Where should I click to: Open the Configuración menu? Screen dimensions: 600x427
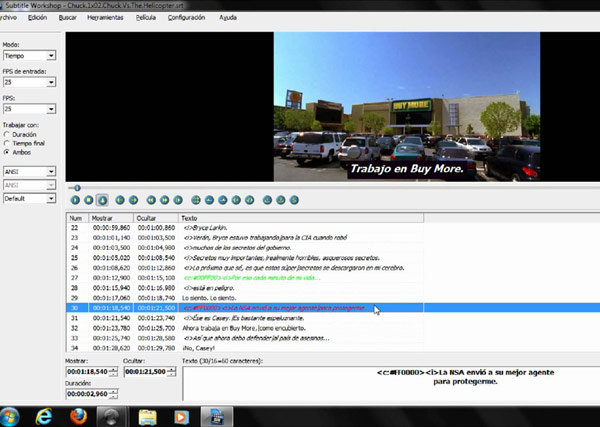pyautogui.click(x=186, y=18)
